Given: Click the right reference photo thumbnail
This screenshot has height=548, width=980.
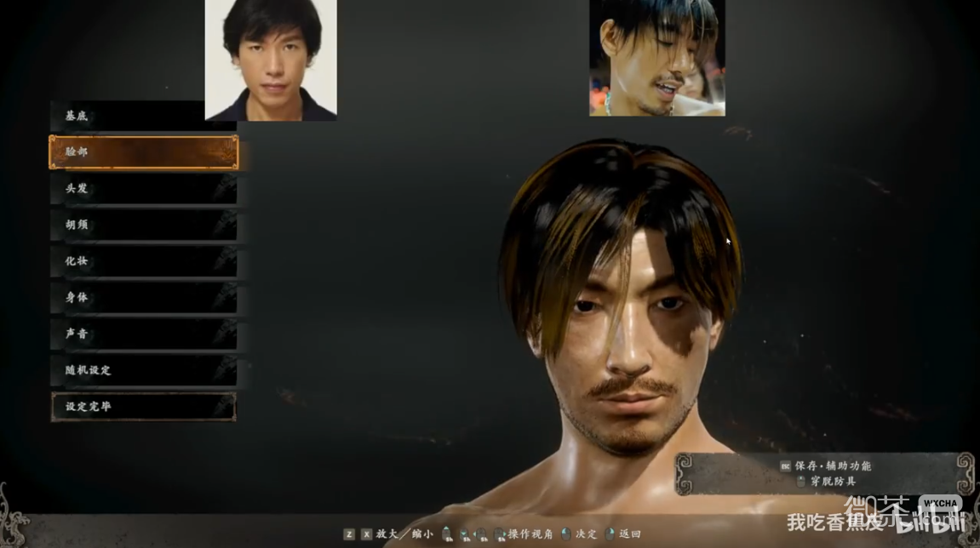Looking at the screenshot, I should coord(656,58).
